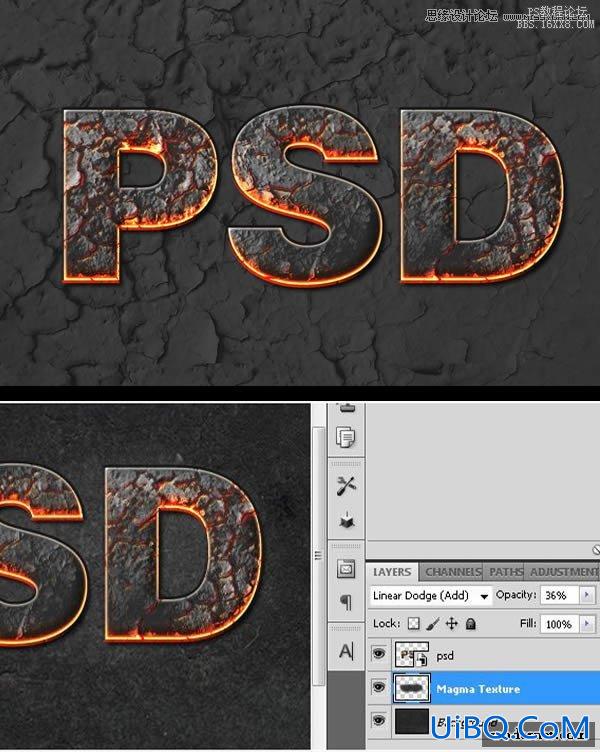The image size is (600, 752).
Task: Open the Layer Comps panel icon
Action: 346,569
